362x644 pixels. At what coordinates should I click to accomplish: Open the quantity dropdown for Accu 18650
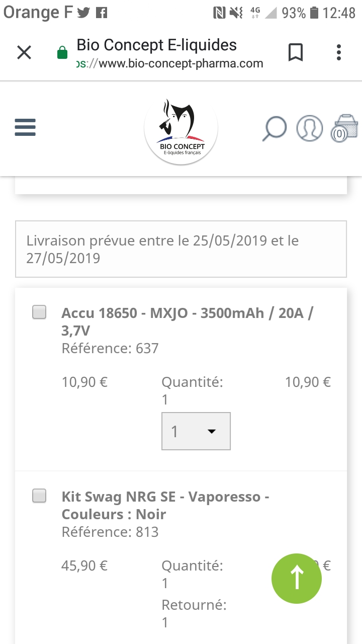coord(196,431)
